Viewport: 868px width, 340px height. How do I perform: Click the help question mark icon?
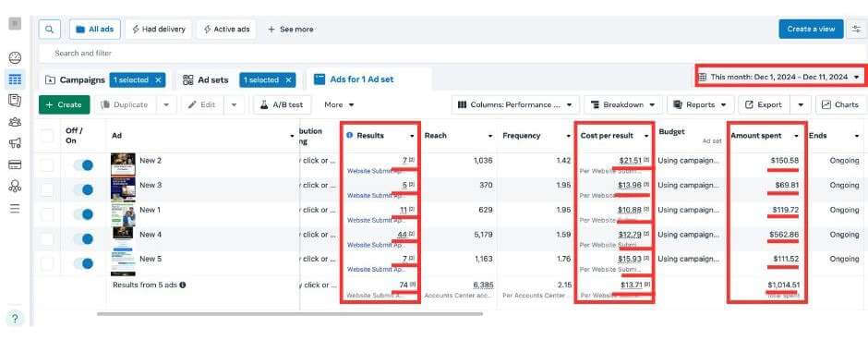[x=15, y=319]
